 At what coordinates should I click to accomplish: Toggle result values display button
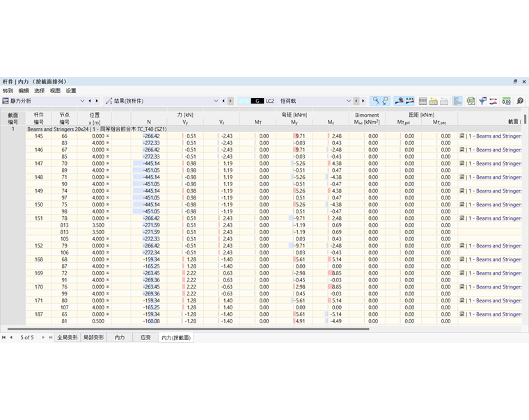point(409,101)
